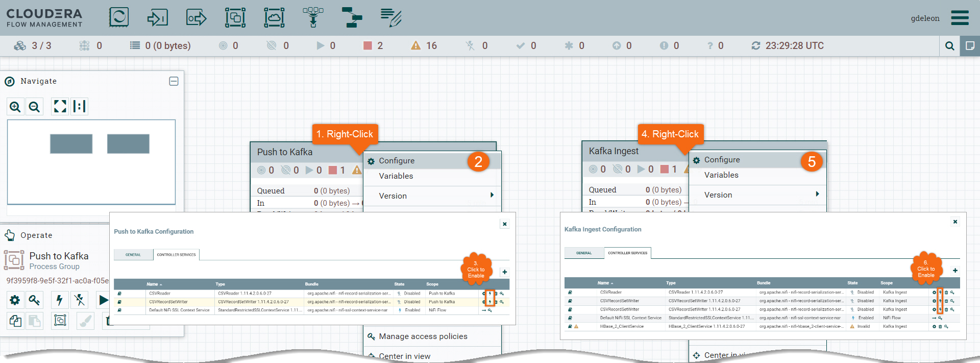Open access policies for Push to Kafka CSVReader
This screenshot has height=363, width=980.
pyautogui.click(x=502, y=294)
